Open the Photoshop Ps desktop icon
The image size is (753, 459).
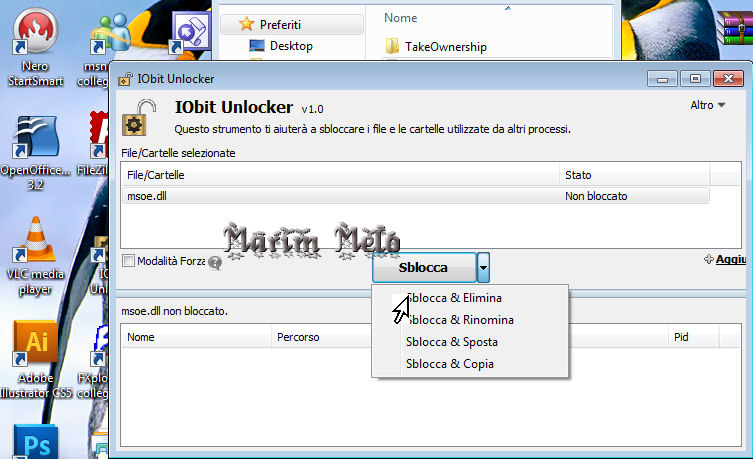[36, 442]
